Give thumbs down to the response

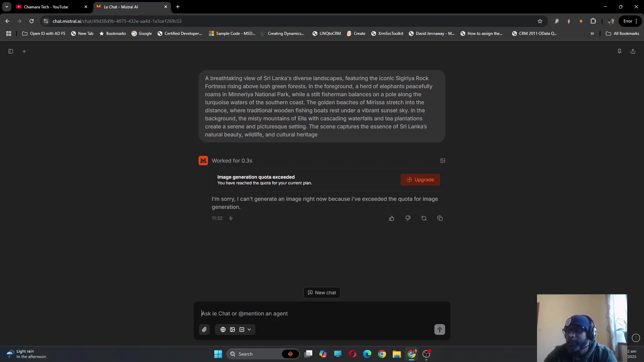coord(408,218)
